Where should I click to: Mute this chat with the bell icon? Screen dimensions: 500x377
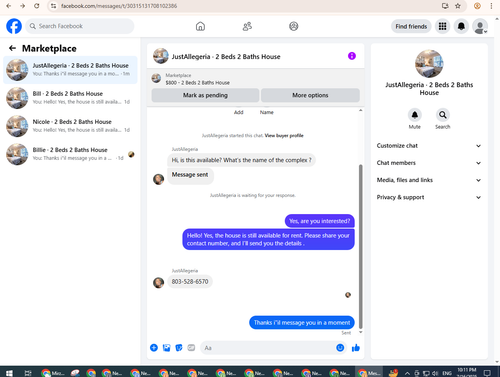point(415,115)
